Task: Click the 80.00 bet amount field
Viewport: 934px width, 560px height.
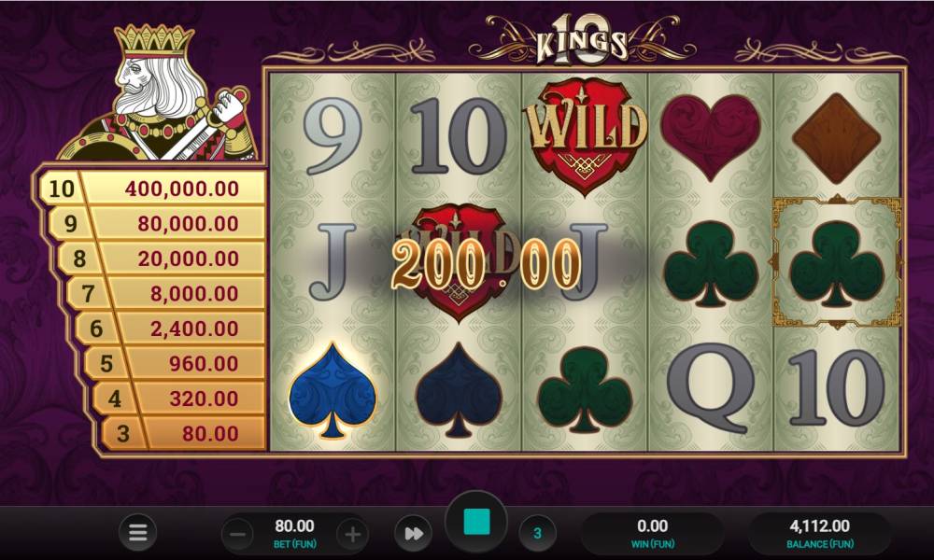Action: point(295,533)
